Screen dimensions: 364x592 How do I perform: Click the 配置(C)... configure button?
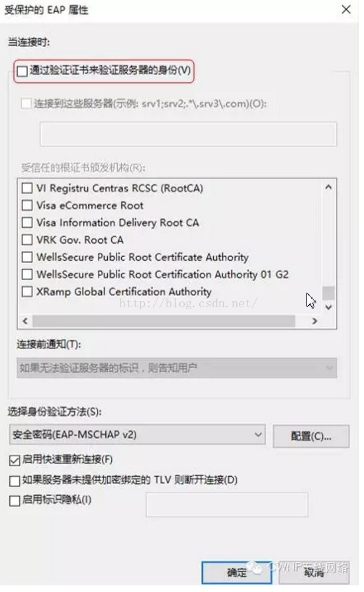click(311, 436)
